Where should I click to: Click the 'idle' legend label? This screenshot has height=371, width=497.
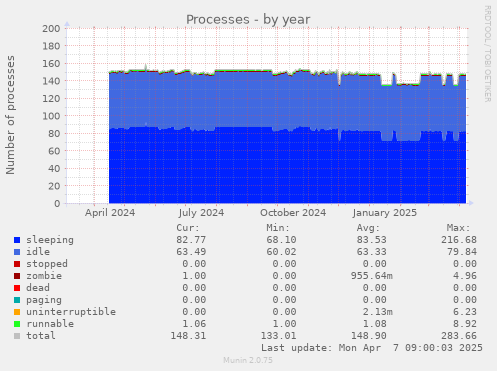(38, 252)
